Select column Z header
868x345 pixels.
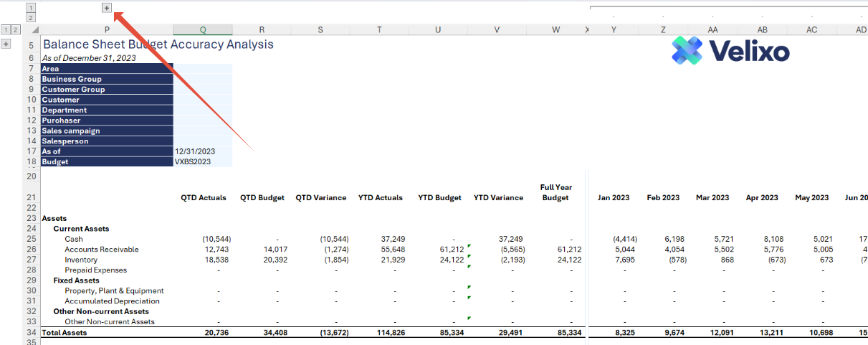[663, 29]
